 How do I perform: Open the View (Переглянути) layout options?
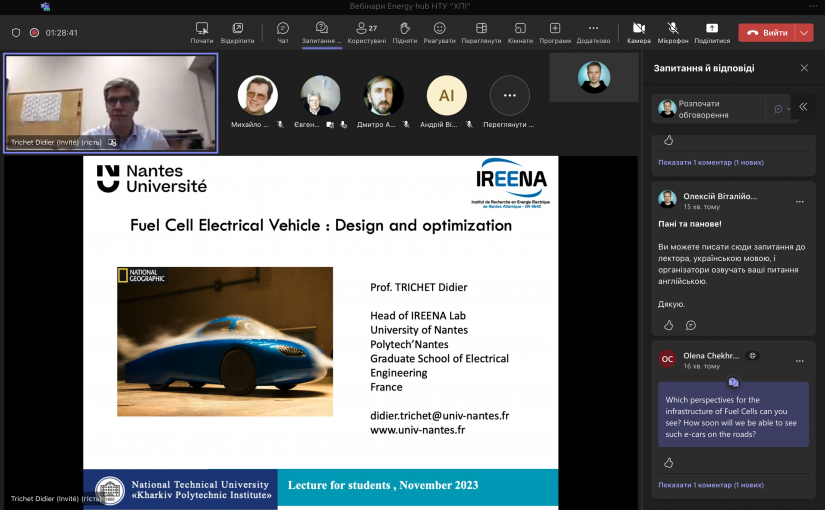coord(481,29)
